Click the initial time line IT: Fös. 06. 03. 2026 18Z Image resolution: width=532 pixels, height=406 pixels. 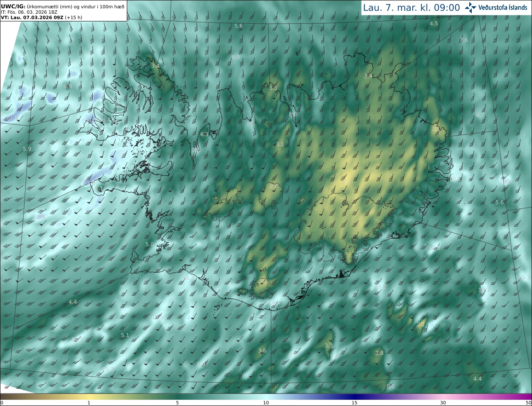click(29, 12)
